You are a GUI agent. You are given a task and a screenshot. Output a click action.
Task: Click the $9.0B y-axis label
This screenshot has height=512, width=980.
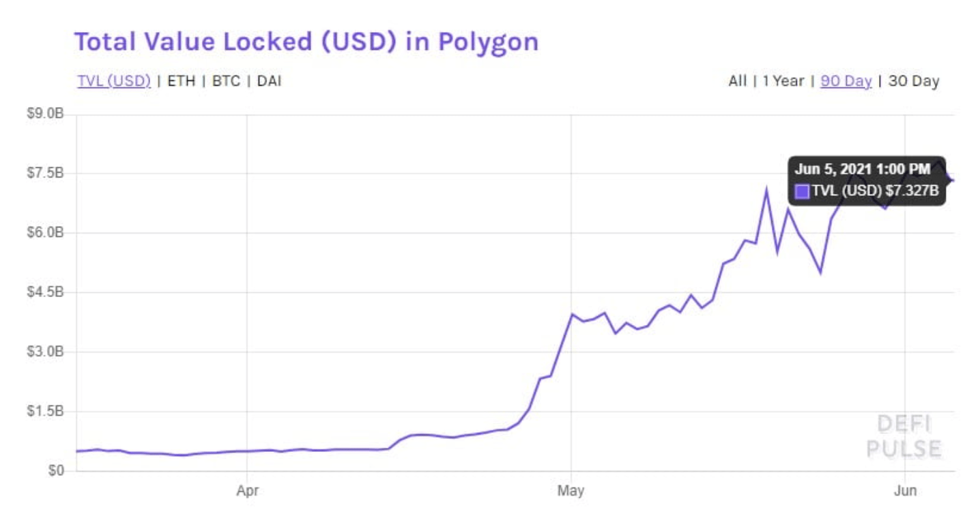(45, 114)
